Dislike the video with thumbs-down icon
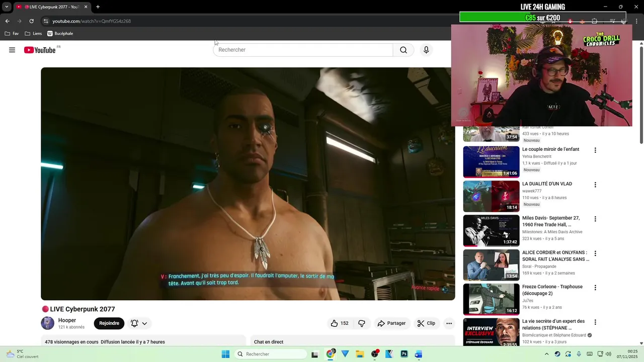Screen dimensions: 644x362 pos(362,323)
